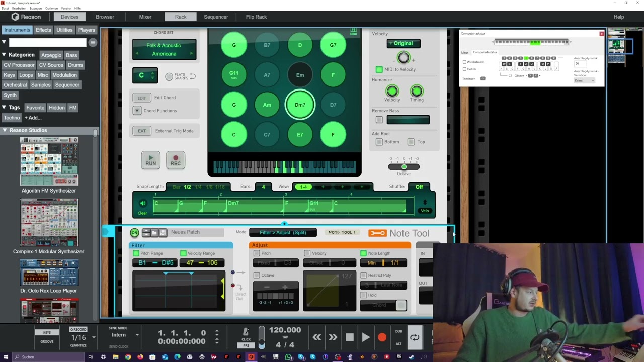Open the browser list options icon
644x362 pixels.
(x=93, y=43)
